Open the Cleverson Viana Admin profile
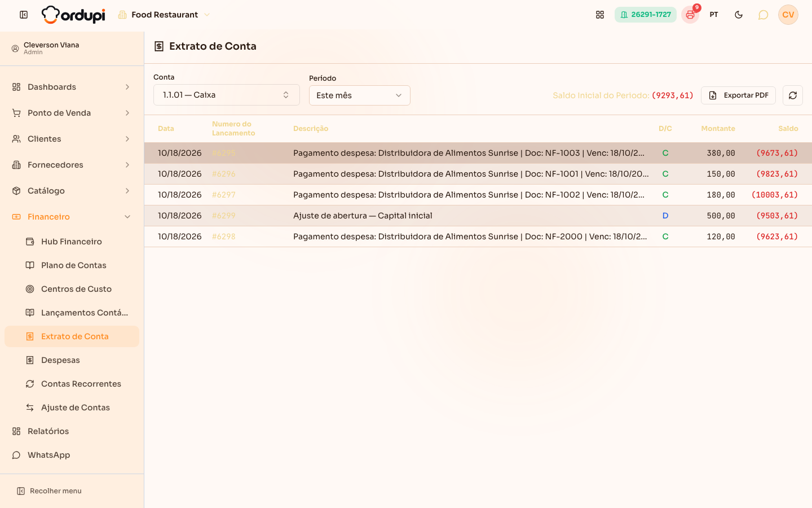This screenshot has width=812, height=508. 72,48
